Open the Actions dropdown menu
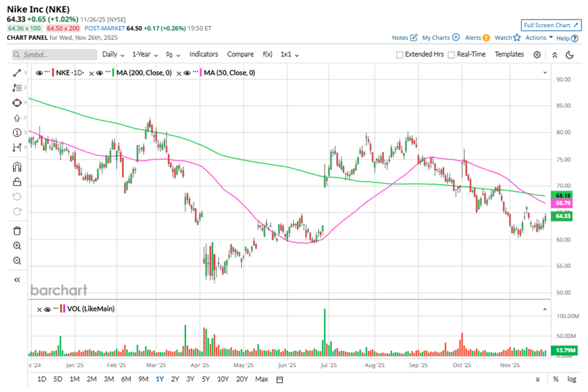Image resolution: width=588 pixels, height=392 pixels. click(x=539, y=38)
